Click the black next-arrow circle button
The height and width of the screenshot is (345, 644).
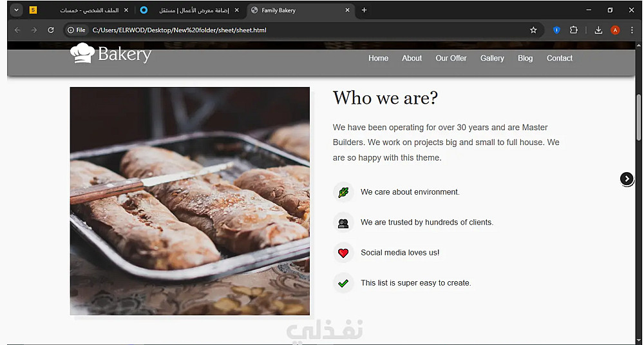point(627,179)
